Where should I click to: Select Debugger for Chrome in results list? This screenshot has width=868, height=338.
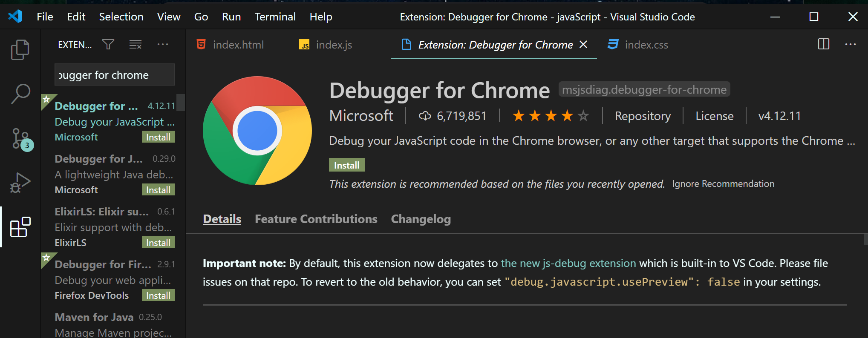[x=112, y=120]
